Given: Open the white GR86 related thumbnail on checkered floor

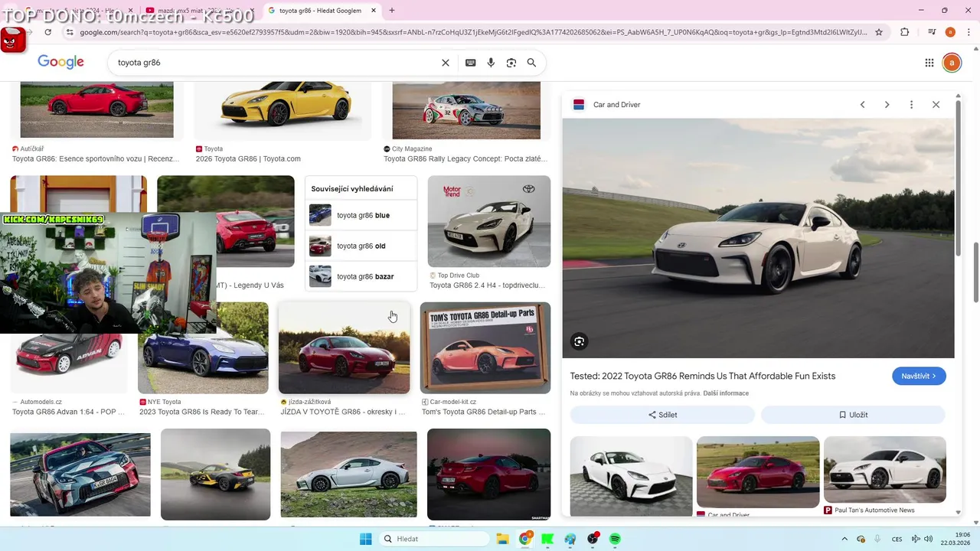Looking at the screenshot, I should 631,475.
